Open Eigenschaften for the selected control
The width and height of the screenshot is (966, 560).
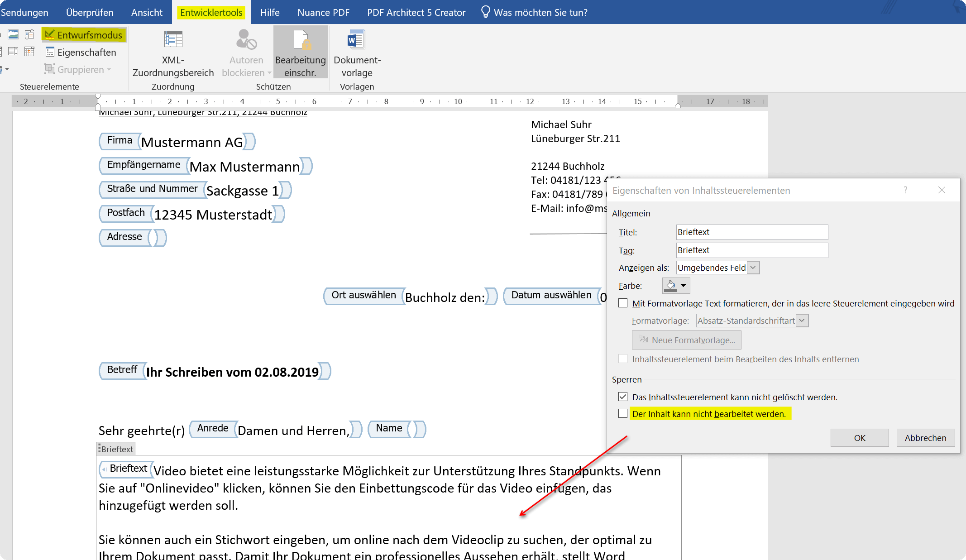(81, 52)
